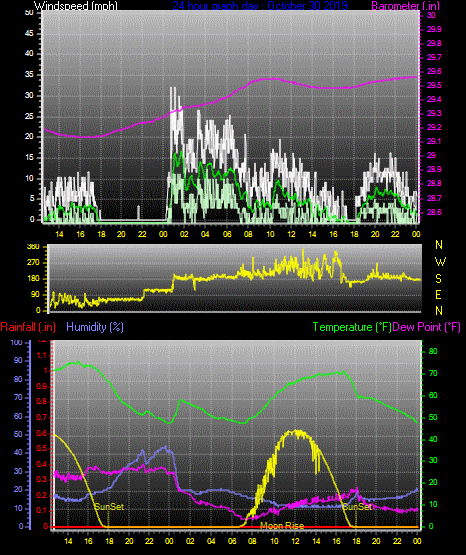This screenshot has width=466, height=555.
Task: Click the 'E' compass direction label
Action: pyautogui.click(x=438, y=295)
